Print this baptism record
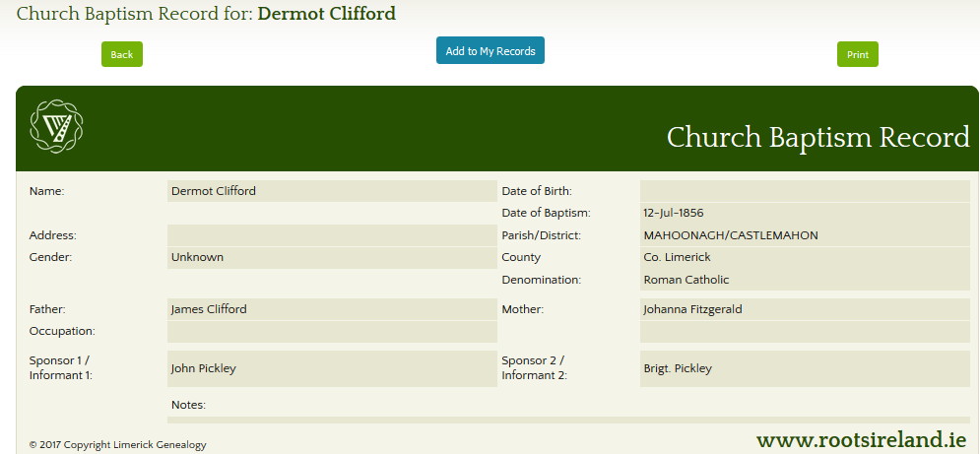 click(857, 55)
